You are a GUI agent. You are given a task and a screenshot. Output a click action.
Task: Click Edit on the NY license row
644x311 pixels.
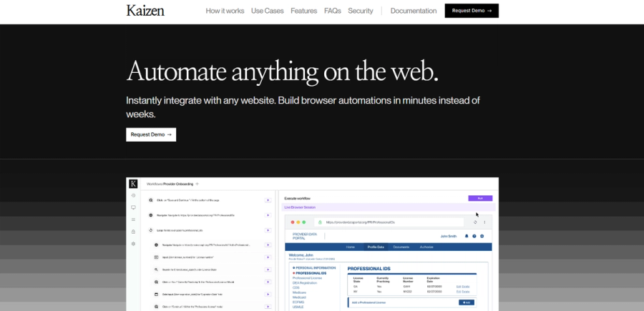458,291
